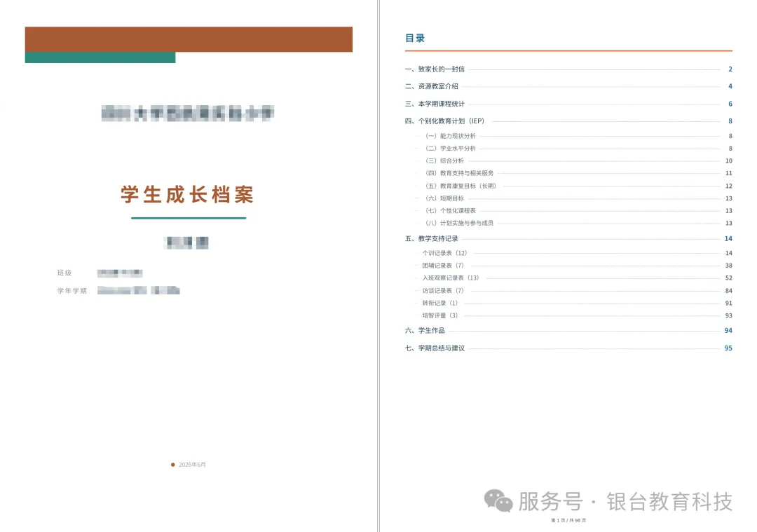This screenshot has height=532, width=757.
Task: Go to 个训记录表 (12) entry
Action: pyautogui.click(x=444, y=253)
